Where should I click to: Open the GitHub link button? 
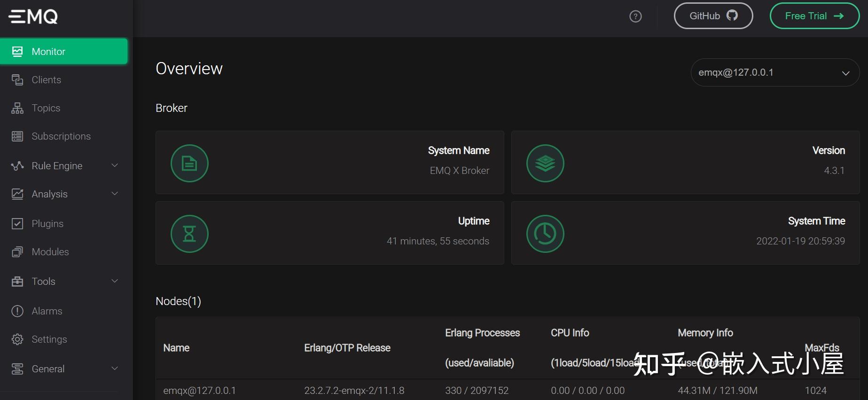(x=713, y=16)
